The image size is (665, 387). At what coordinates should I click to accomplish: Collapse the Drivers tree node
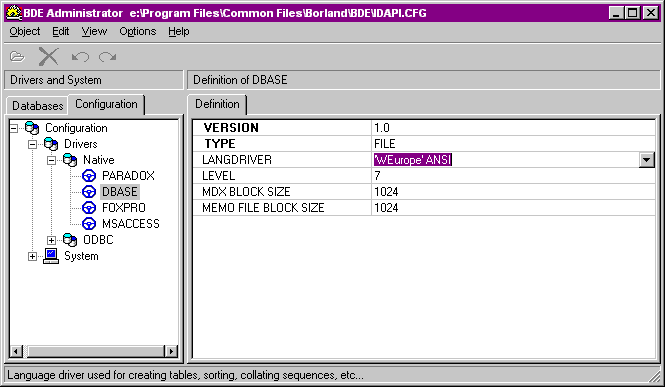point(33,144)
